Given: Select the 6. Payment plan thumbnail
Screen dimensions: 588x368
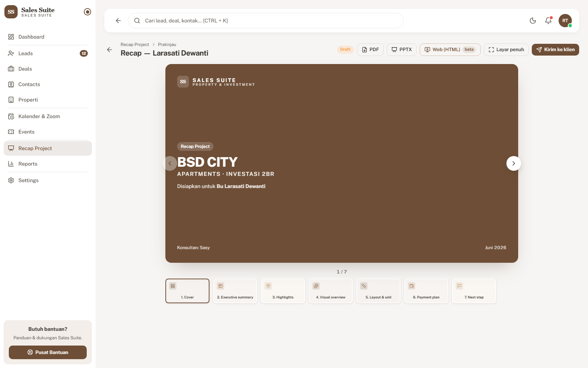Looking at the screenshot, I should (x=426, y=291).
